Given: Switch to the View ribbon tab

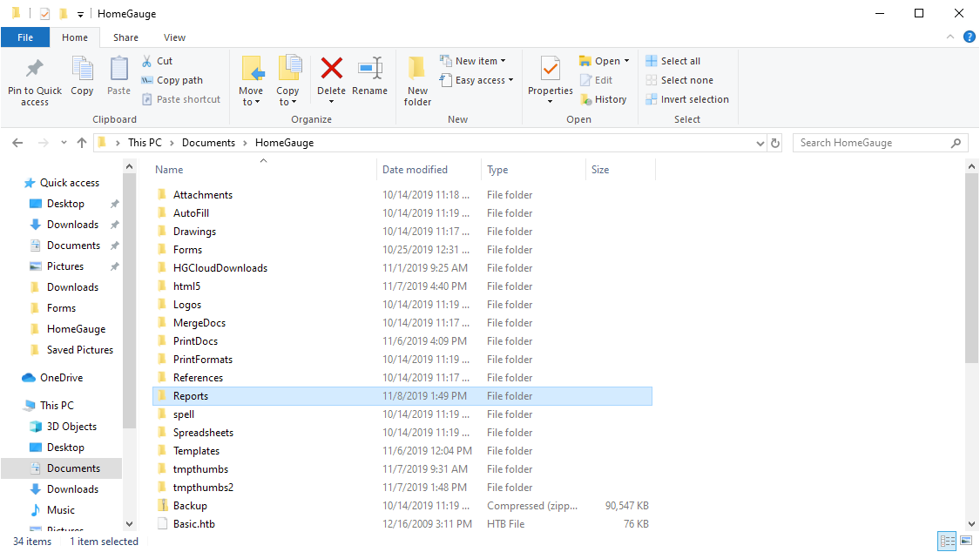Looking at the screenshot, I should point(174,37).
